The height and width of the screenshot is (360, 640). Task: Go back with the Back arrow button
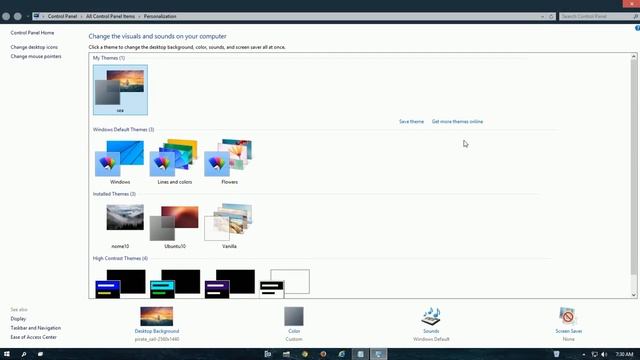tap(6, 16)
